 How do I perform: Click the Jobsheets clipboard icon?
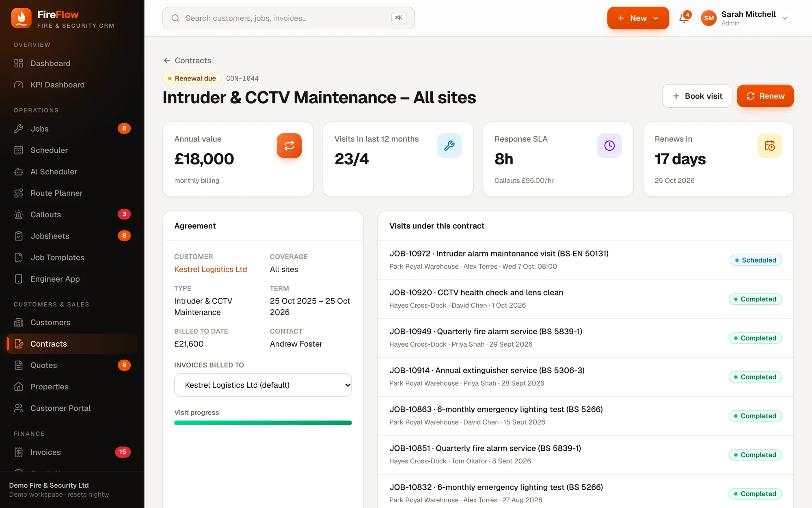pyautogui.click(x=19, y=236)
